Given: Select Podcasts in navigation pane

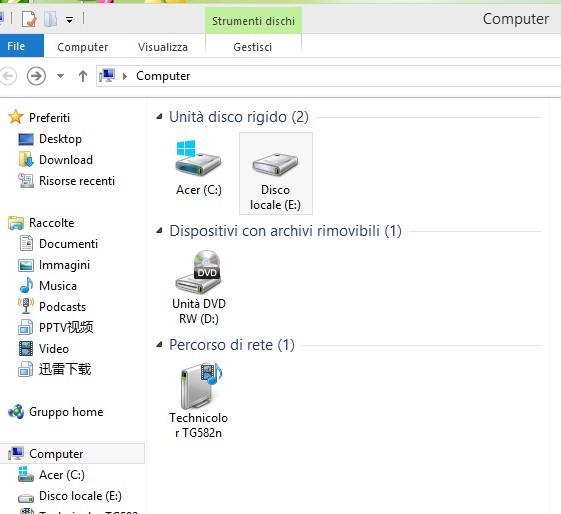Looking at the screenshot, I should [x=63, y=307].
